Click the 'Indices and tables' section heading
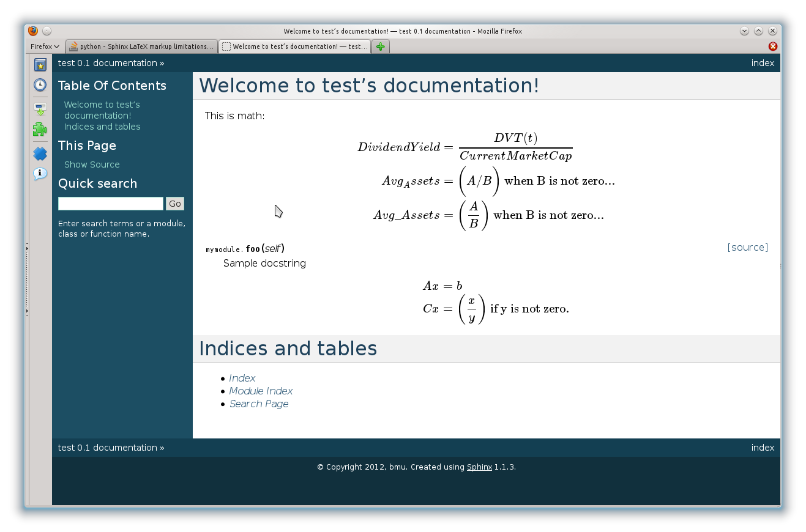Viewport: 806px width, 532px height. (288, 349)
